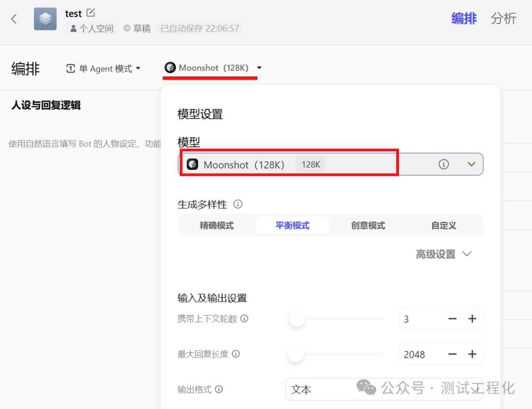This screenshot has height=409, width=532.
Task: Select 自定义 mode
Action: (443, 225)
